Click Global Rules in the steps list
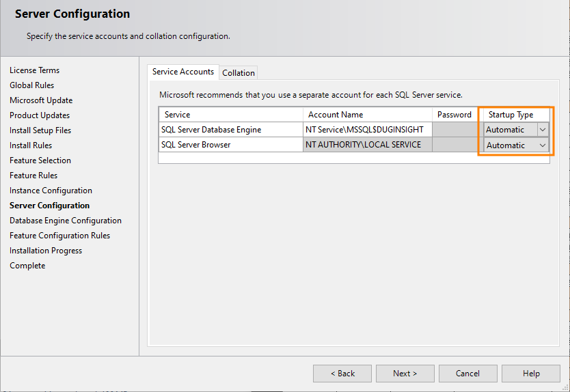Viewport: 570px width, 392px height. click(31, 85)
